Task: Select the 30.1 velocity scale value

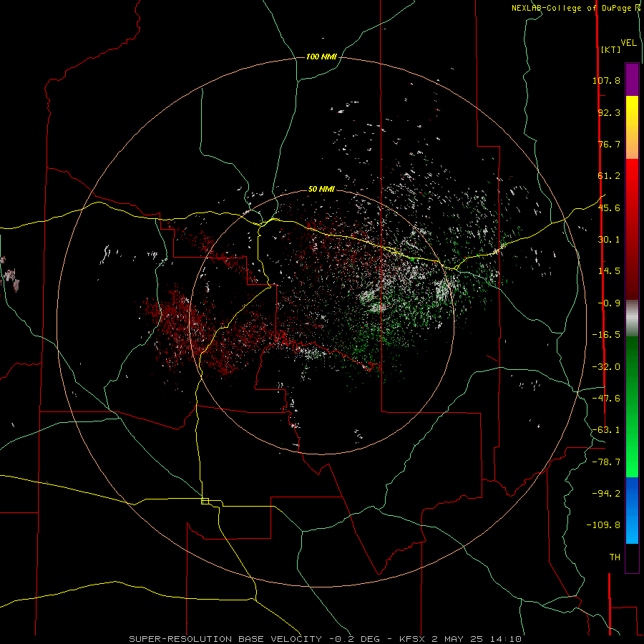Action: click(x=609, y=240)
